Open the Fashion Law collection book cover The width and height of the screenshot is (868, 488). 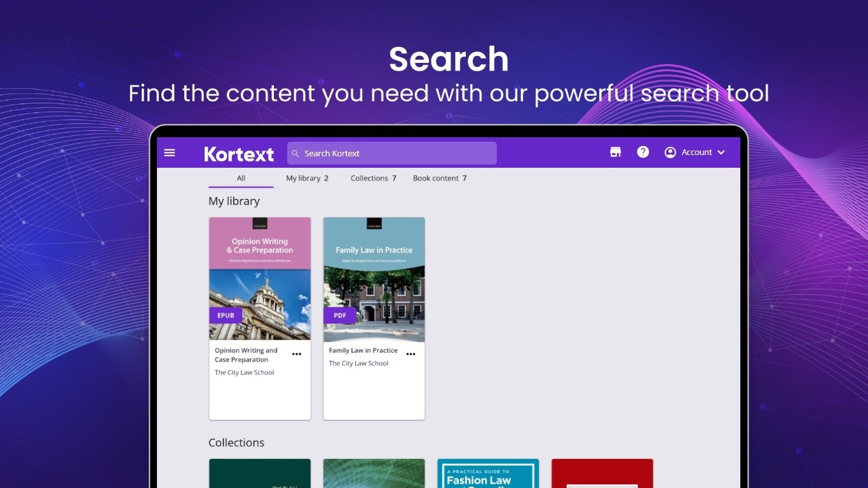click(488, 473)
